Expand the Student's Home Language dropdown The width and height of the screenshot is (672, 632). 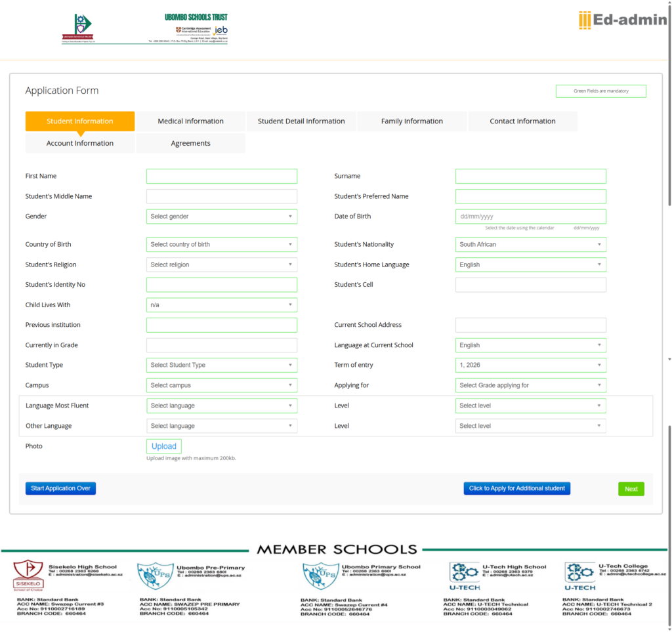coord(530,264)
